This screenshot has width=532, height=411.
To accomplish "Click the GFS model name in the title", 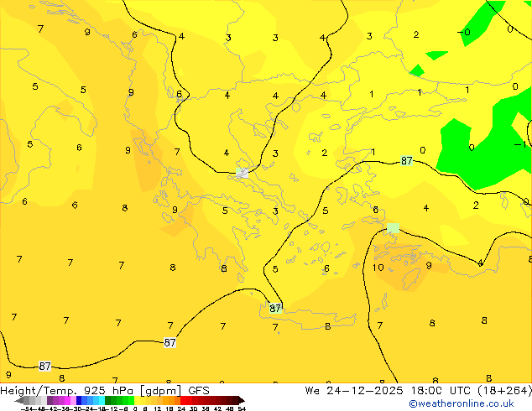I will pyautogui.click(x=199, y=391).
